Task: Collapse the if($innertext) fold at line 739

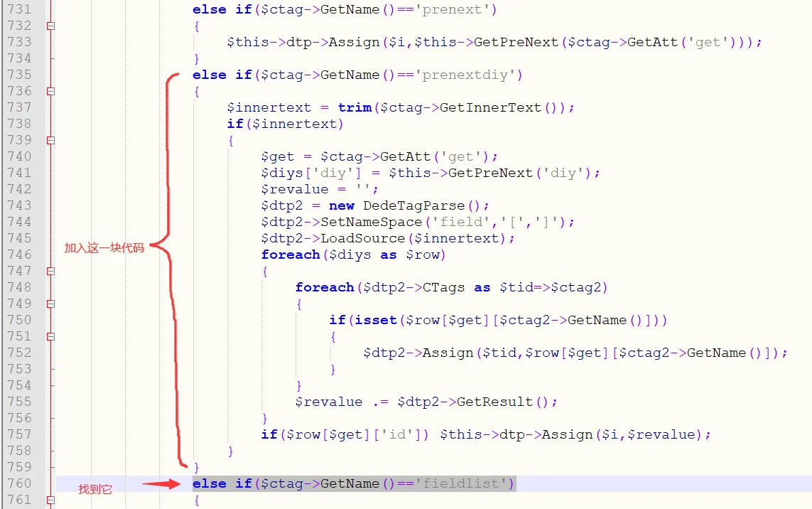Action: pyautogui.click(x=50, y=141)
